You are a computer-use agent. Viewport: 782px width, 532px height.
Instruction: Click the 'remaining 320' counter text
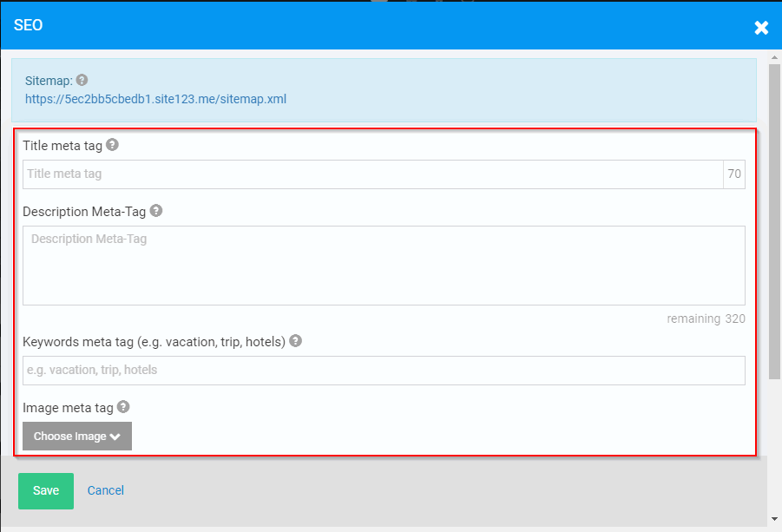pyautogui.click(x=706, y=319)
